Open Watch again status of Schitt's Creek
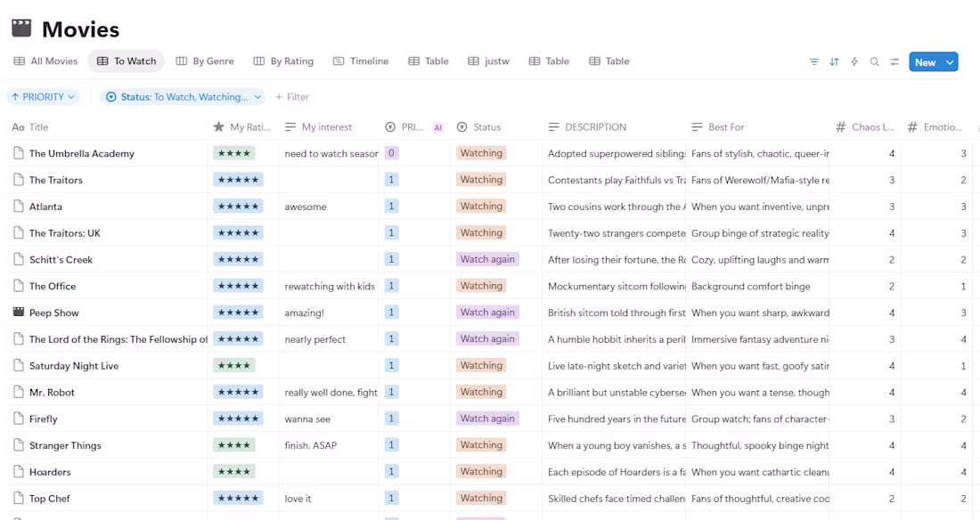The width and height of the screenshot is (980, 520). pyautogui.click(x=487, y=259)
